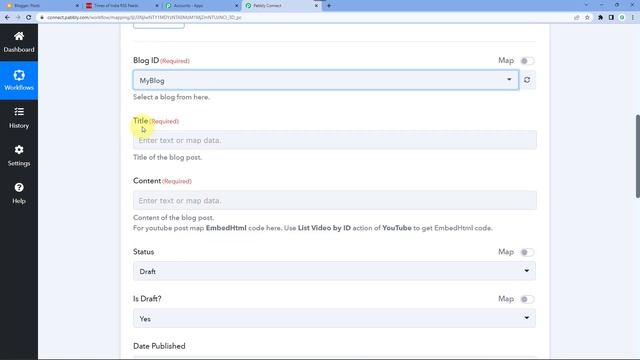Go to Workflows in the sidebar

pyautogui.click(x=19, y=80)
